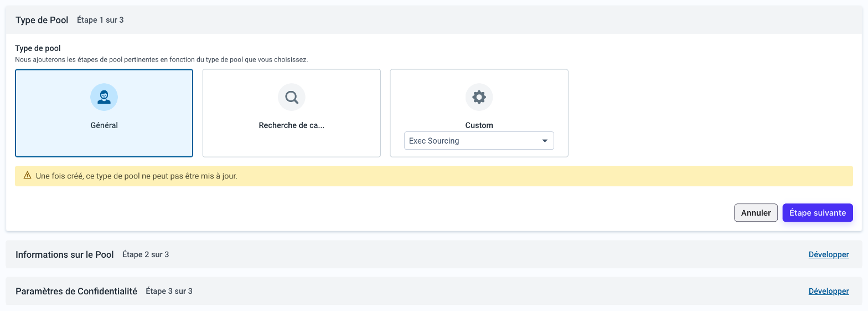Click the 'Une fois créé' warning message
The width and height of the screenshot is (868, 311).
coord(137,176)
